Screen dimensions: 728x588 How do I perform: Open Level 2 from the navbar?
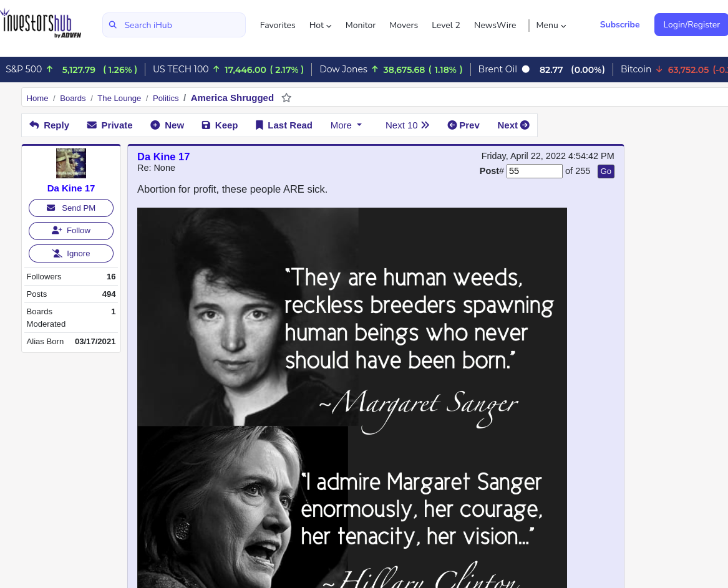(445, 25)
